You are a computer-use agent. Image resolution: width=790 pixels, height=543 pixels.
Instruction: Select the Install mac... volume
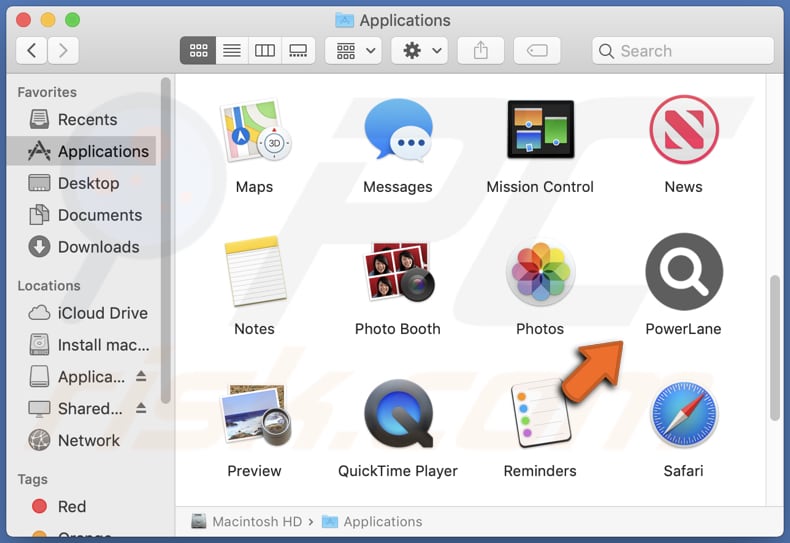tap(82, 345)
